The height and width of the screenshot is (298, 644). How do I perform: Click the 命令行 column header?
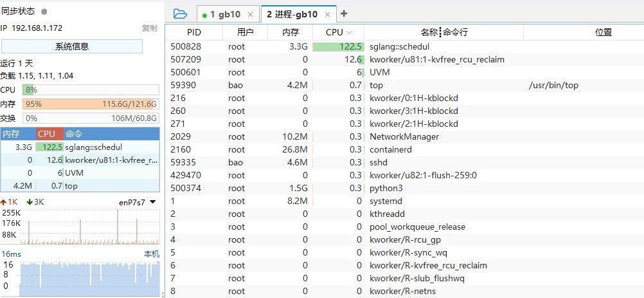coord(454,32)
